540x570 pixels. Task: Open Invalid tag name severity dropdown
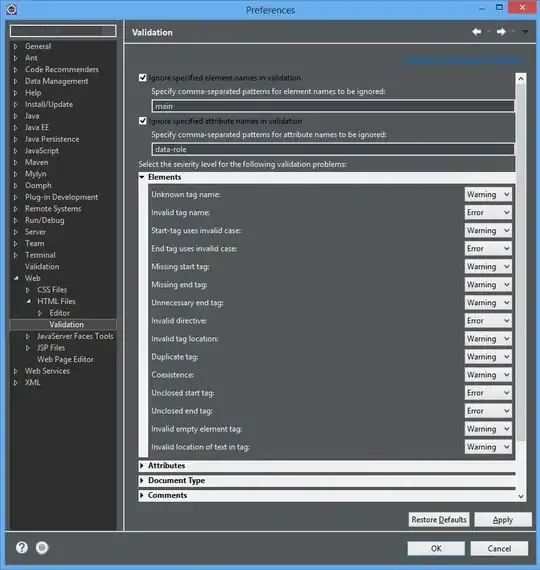click(488, 212)
